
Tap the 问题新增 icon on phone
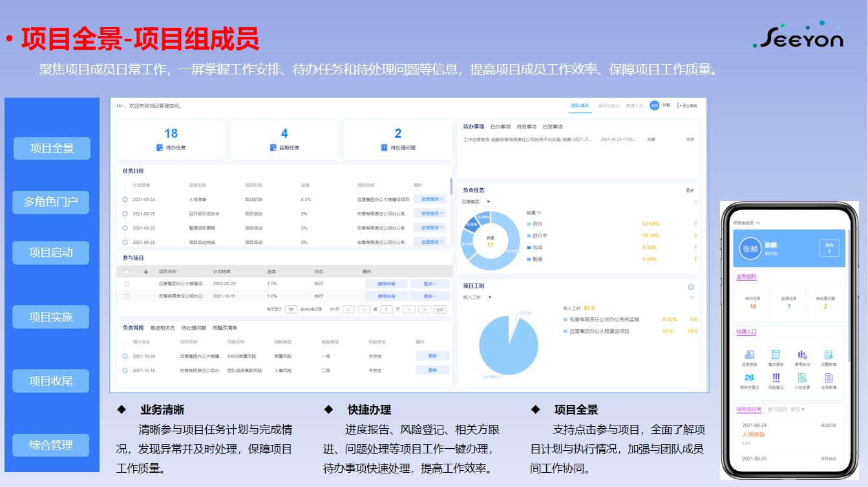click(x=829, y=355)
